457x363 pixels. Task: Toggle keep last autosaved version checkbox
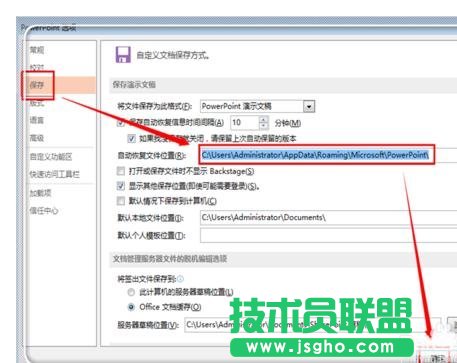[x=132, y=138]
